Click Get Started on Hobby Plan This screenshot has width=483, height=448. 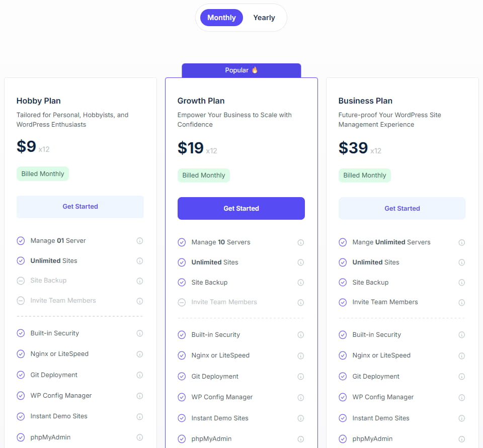pos(80,207)
